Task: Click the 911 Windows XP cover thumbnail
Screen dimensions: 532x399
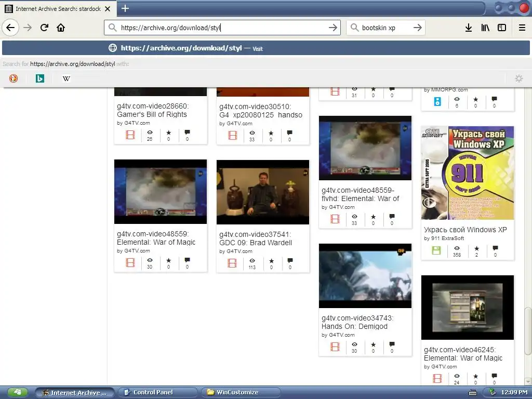Action: (468, 173)
